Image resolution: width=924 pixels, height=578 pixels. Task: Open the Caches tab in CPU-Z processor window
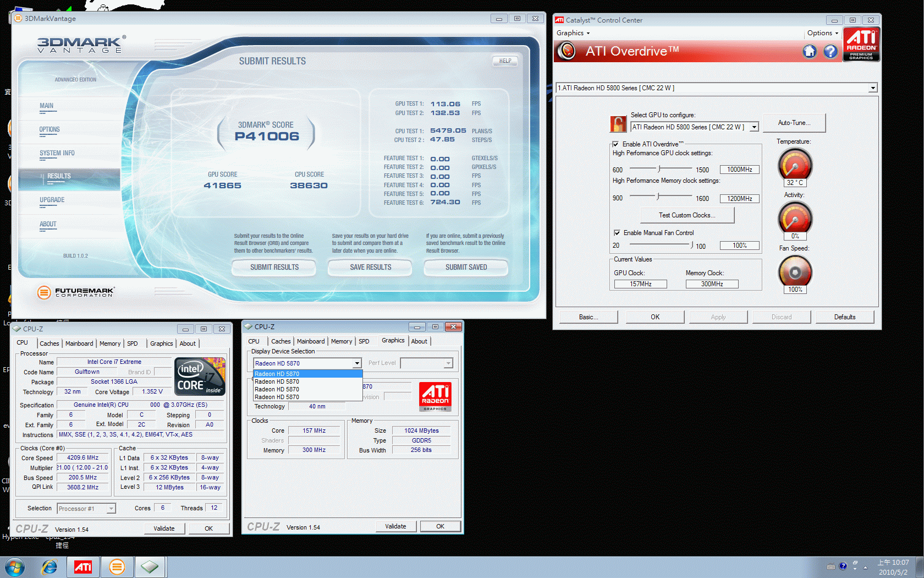[50, 343]
